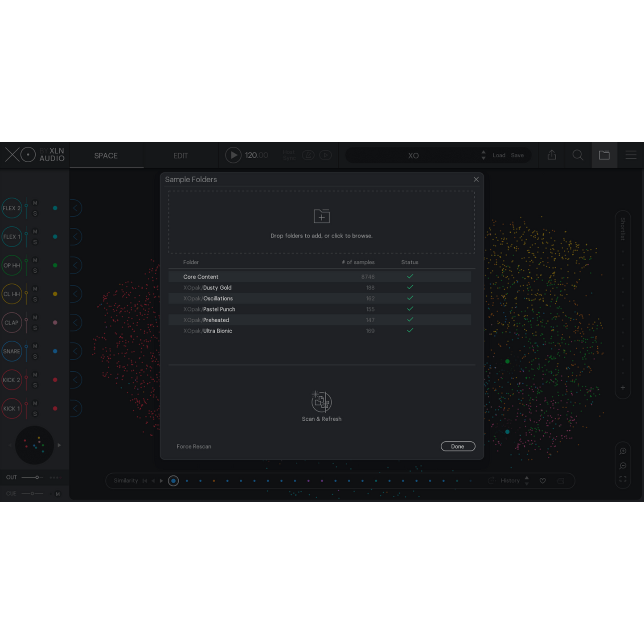Solo the SNARE channel
The width and height of the screenshot is (644, 644).
tap(35, 357)
